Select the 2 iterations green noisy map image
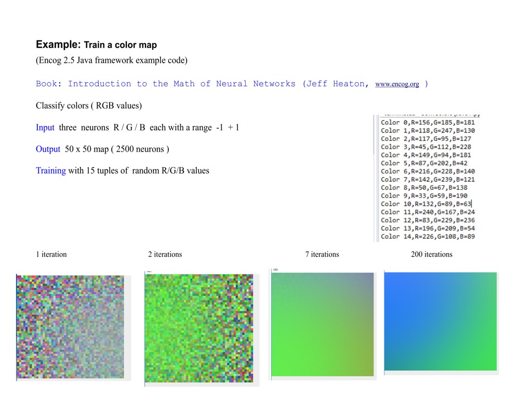Viewport: 532px width, 399px height. (198, 328)
